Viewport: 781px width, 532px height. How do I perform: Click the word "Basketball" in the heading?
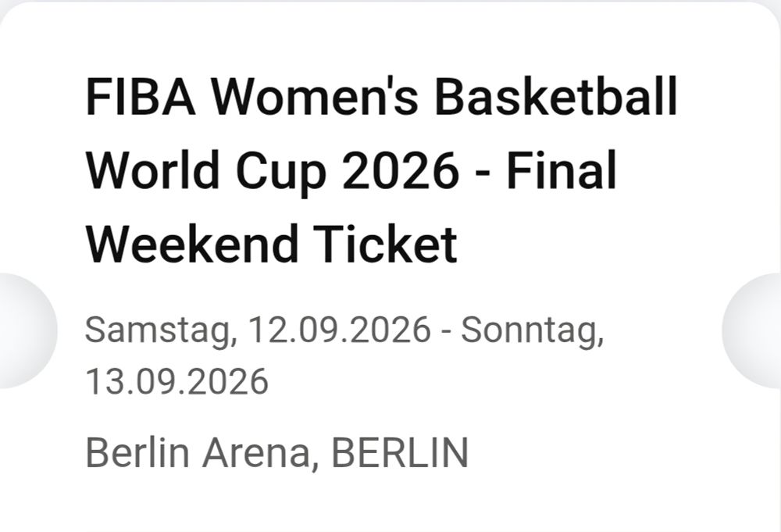click(556, 96)
